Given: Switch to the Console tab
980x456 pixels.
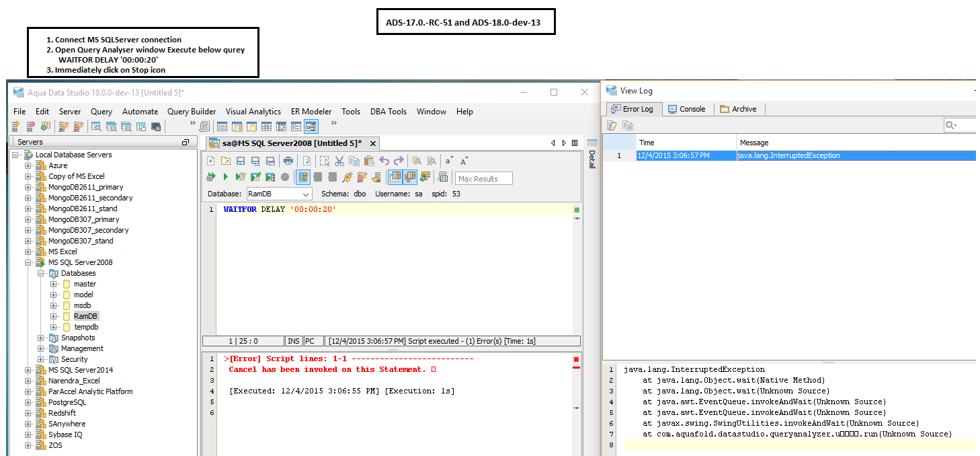Looking at the screenshot, I should [686, 109].
